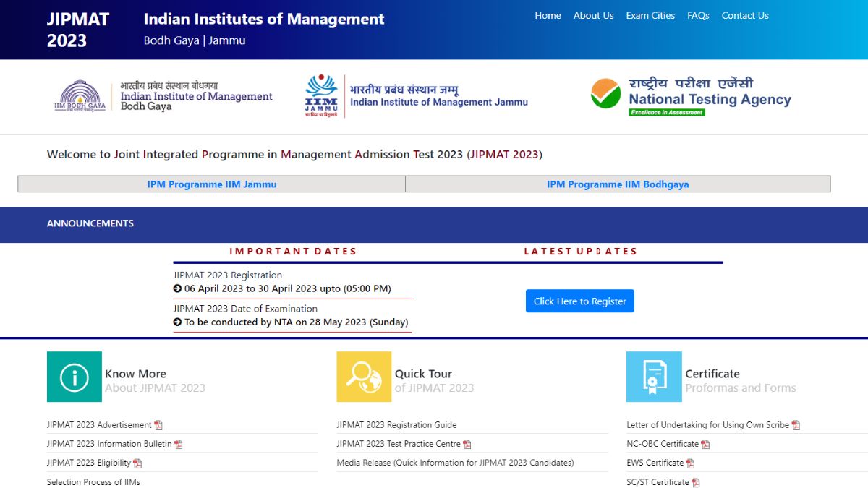Click the yellow Quick Tour globe-search icon
Screen dimensions: 868x488
click(x=364, y=377)
